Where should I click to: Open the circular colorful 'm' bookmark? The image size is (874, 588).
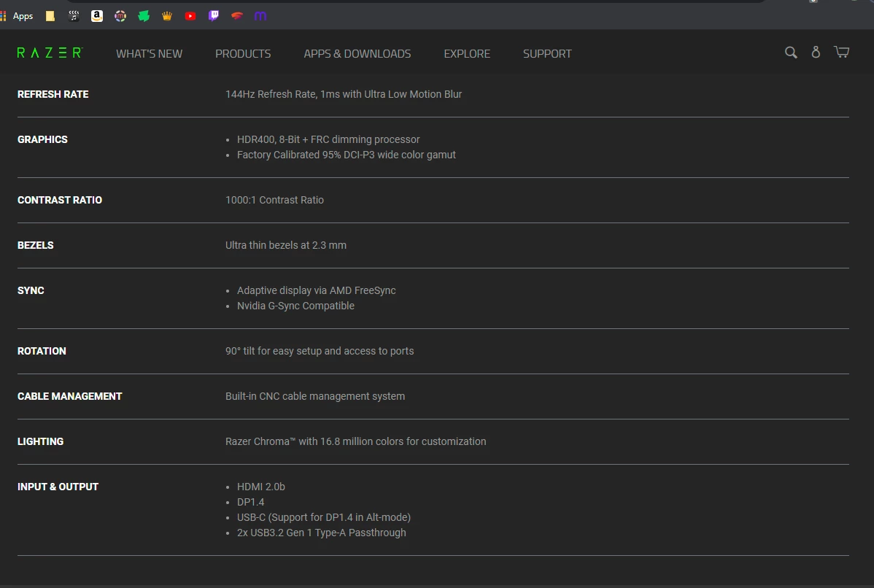click(x=120, y=16)
